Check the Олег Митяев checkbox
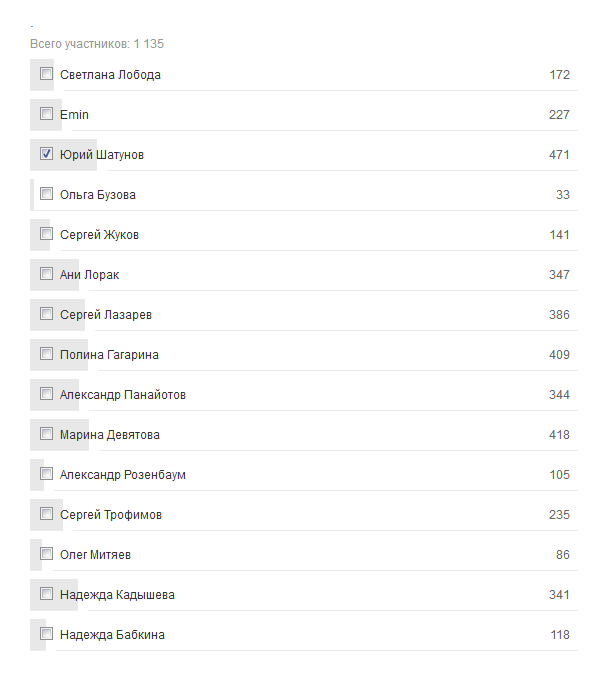608x675 pixels. (x=46, y=554)
